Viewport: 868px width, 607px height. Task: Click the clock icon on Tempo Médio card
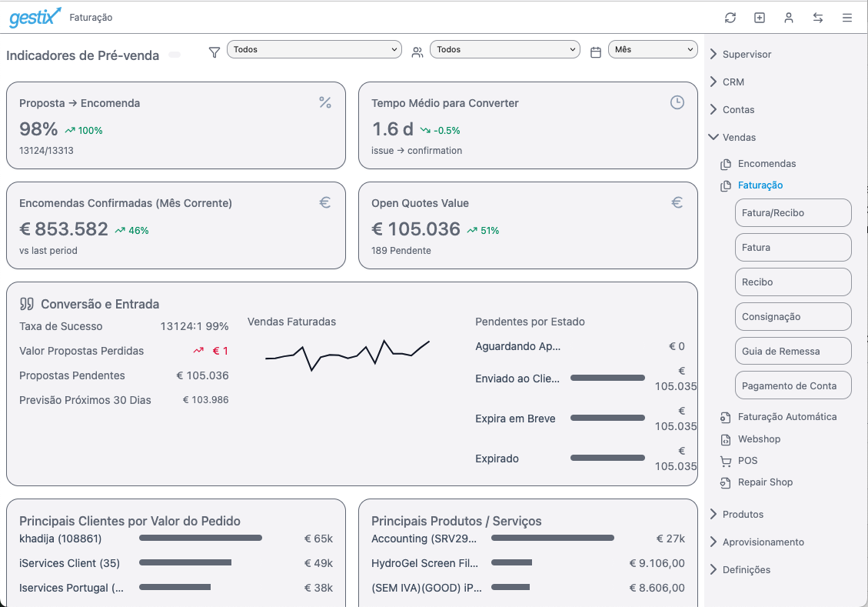pyautogui.click(x=677, y=102)
